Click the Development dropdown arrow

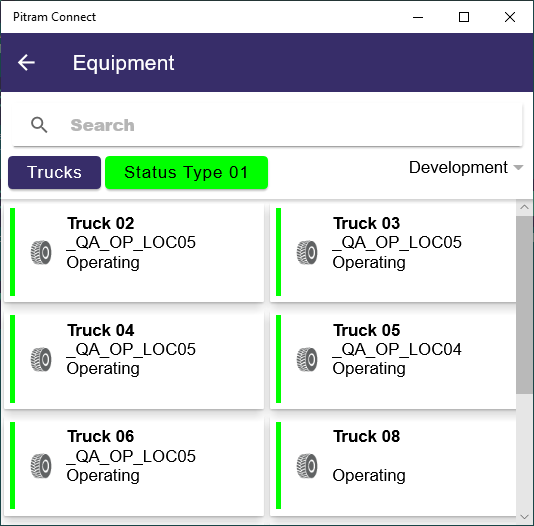pyautogui.click(x=518, y=168)
